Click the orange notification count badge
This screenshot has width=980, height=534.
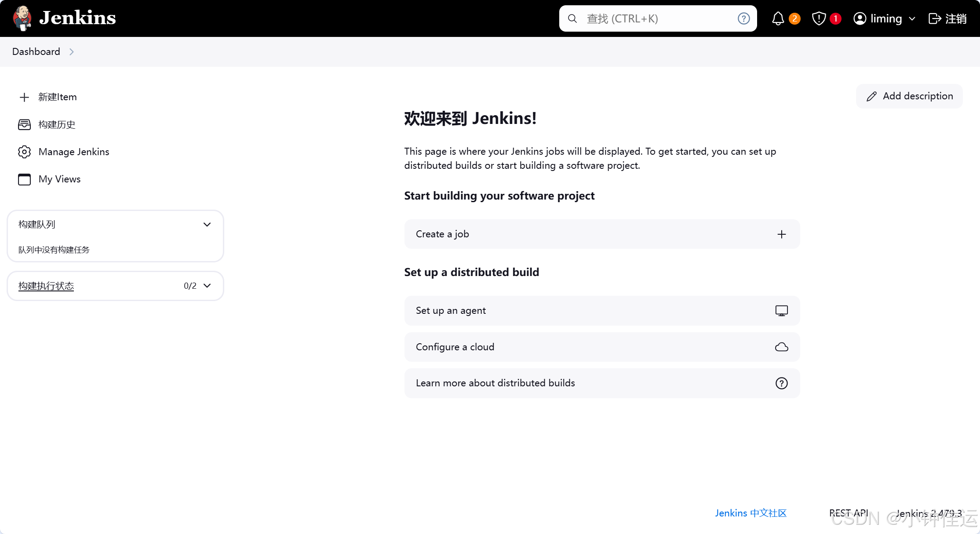[x=794, y=18]
